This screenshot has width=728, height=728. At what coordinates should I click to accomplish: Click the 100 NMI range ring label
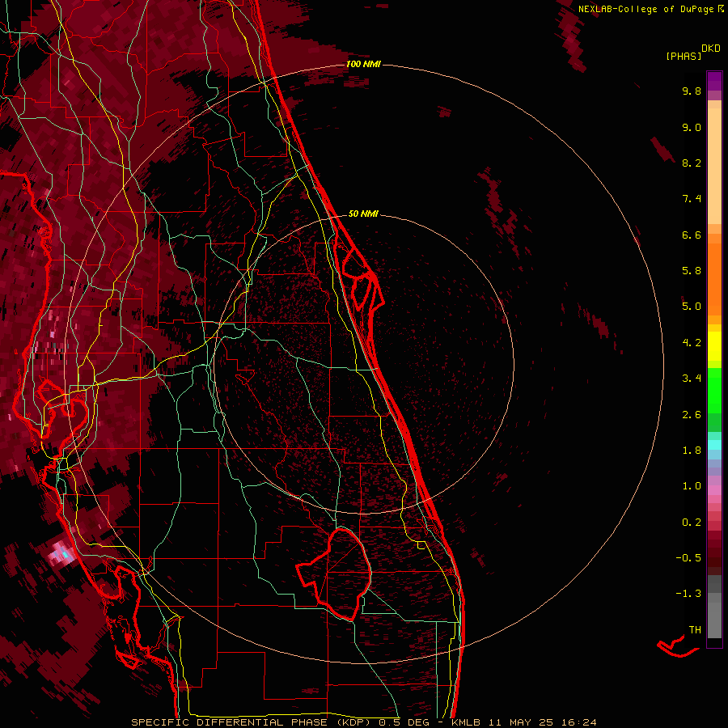[x=363, y=64]
